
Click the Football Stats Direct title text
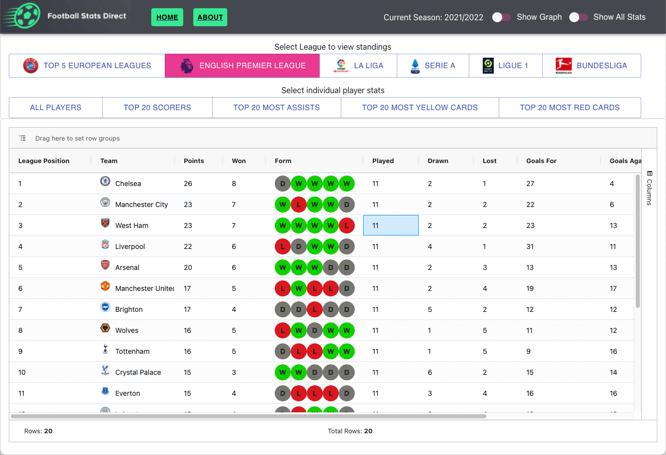(87, 16)
